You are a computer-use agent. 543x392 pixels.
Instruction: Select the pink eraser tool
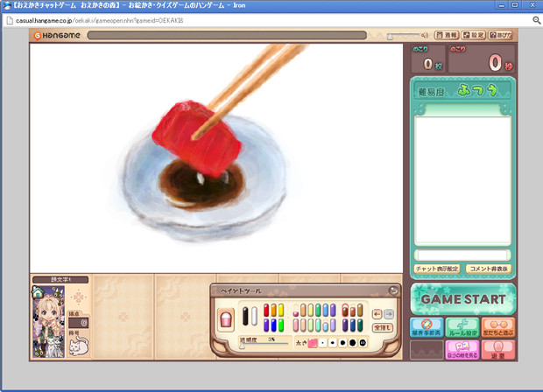pyautogui.click(x=225, y=319)
